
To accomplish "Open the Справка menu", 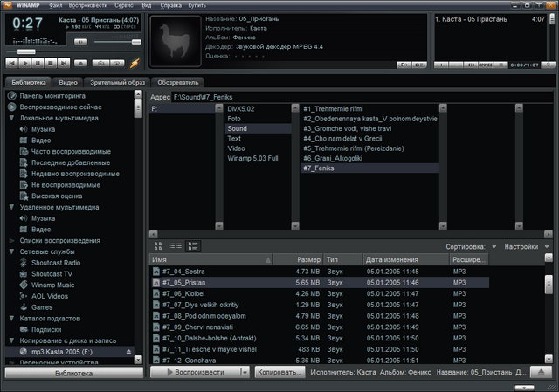I will tap(171, 5).
